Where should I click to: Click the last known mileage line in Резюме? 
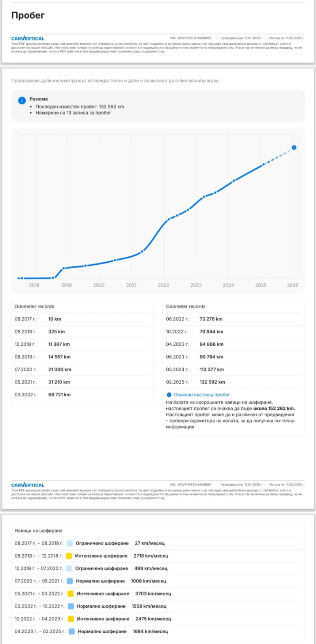click(79, 107)
